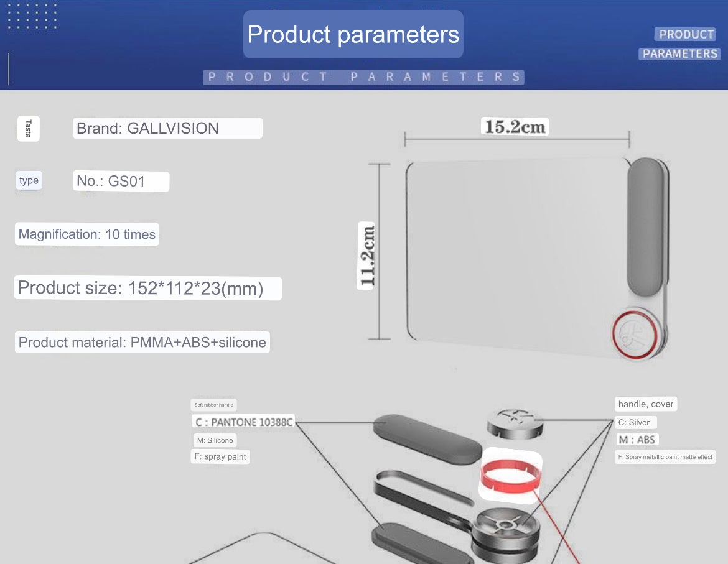The height and width of the screenshot is (564, 728).
Task: Click the red ring part in exploded view
Action: (510, 476)
